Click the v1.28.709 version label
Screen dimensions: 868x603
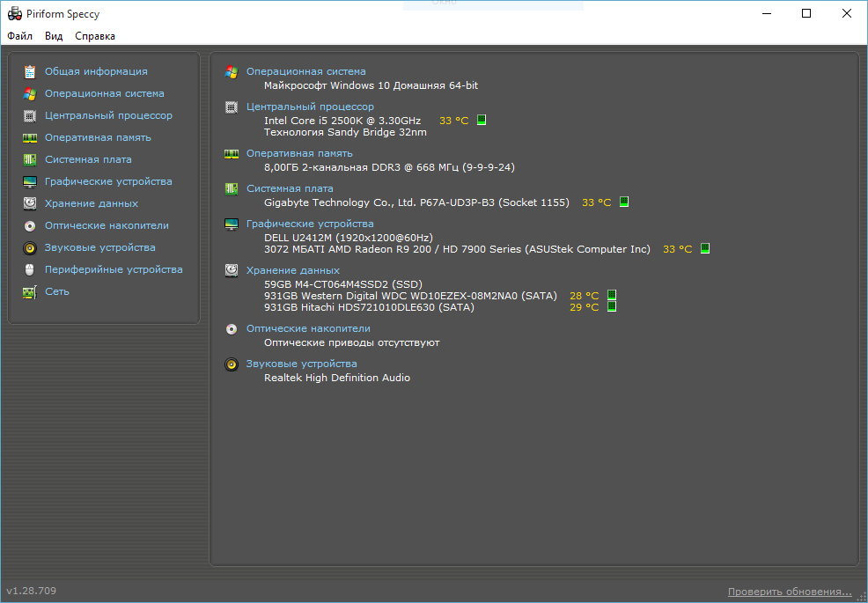pos(32,591)
